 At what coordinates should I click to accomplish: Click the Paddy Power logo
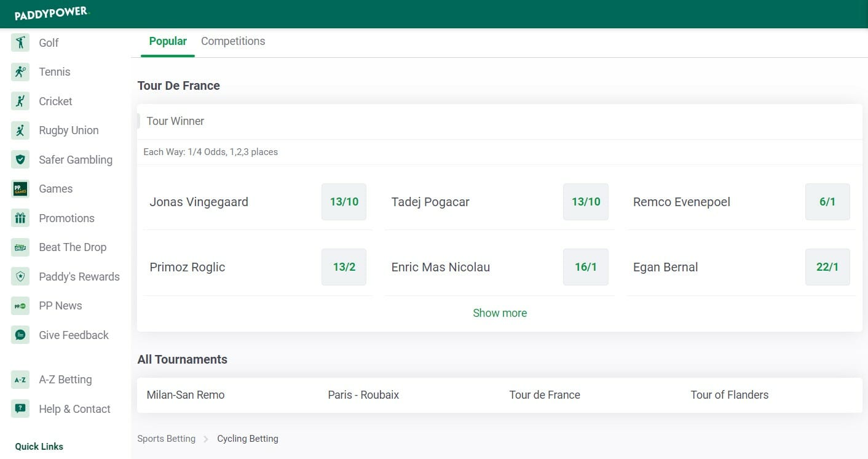pos(52,13)
